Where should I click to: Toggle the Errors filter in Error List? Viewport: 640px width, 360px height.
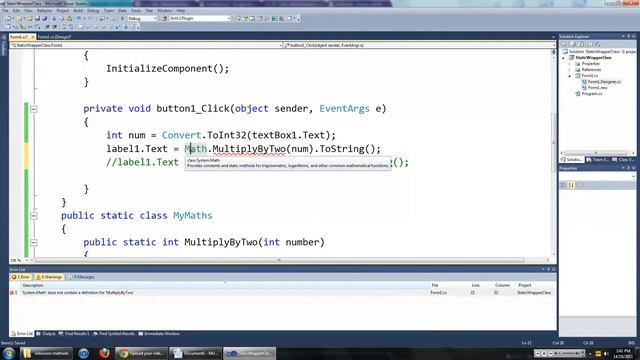coord(21,277)
